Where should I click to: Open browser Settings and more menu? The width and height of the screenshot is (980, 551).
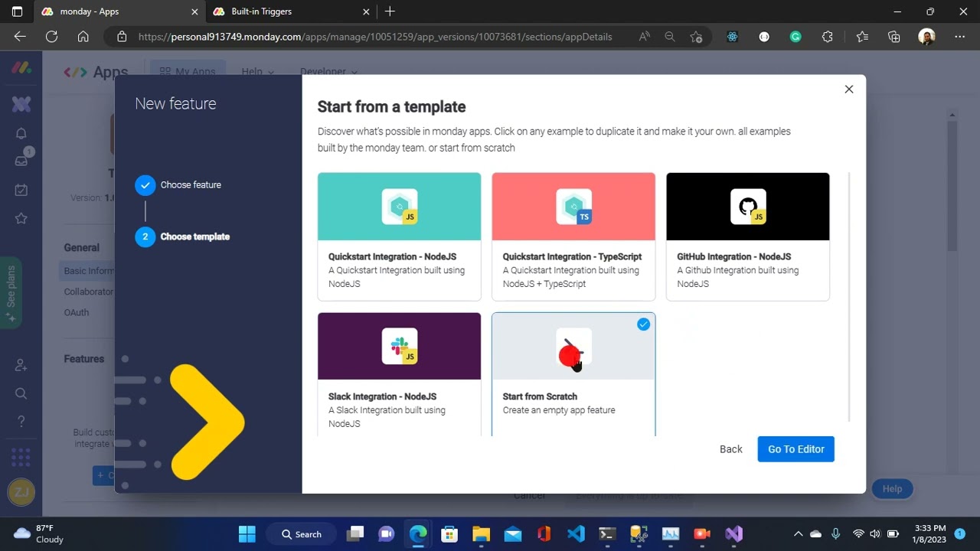(x=959, y=37)
